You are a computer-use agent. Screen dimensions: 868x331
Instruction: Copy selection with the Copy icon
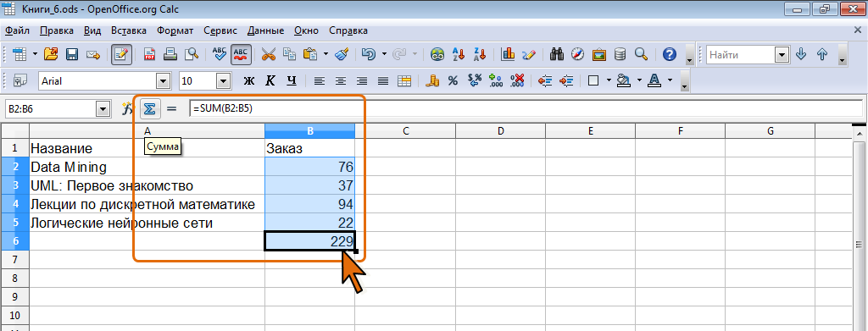tap(290, 54)
